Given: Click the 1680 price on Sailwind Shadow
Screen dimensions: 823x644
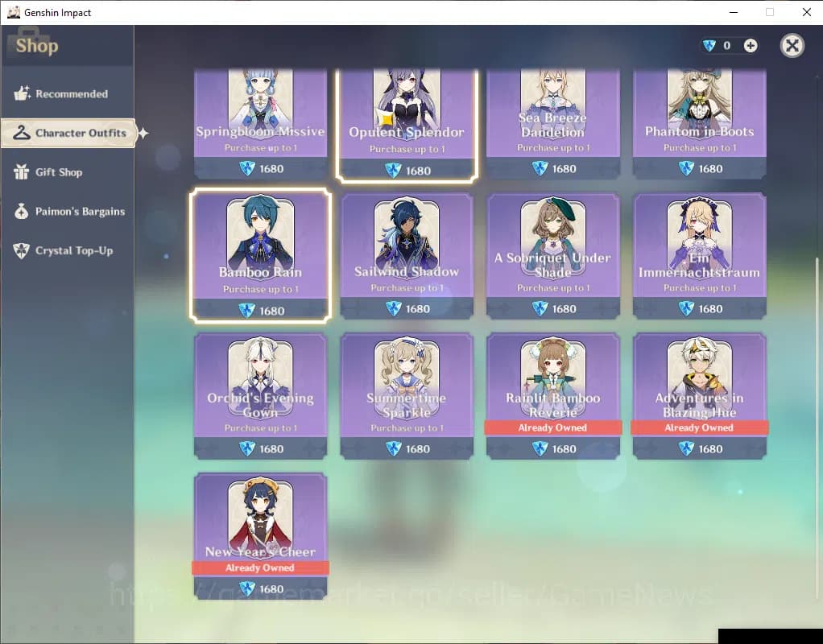Looking at the screenshot, I should (418, 309).
